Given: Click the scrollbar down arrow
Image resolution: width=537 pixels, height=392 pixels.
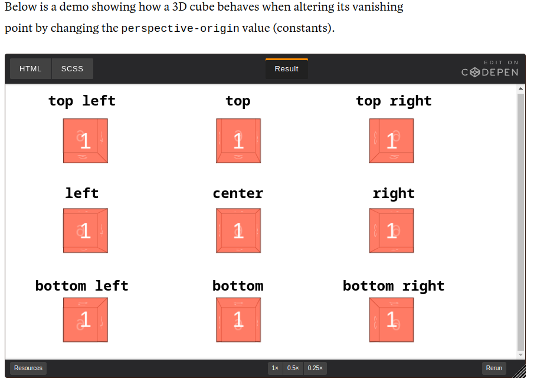Looking at the screenshot, I should tap(520, 354).
